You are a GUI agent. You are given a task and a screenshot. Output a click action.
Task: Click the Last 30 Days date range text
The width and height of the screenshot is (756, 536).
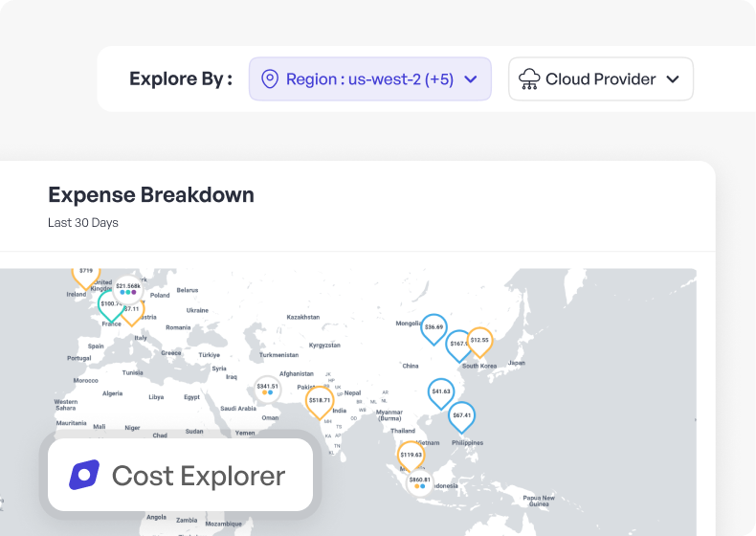tap(83, 223)
